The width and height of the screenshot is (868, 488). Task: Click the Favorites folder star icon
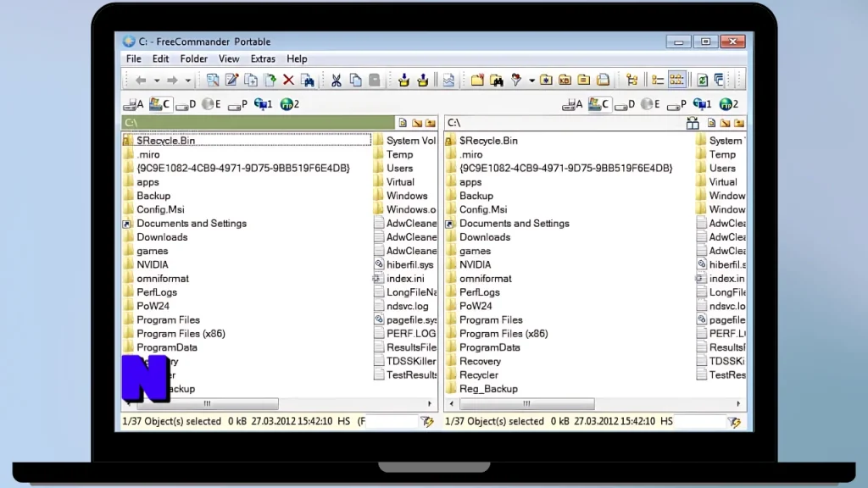(546, 80)
